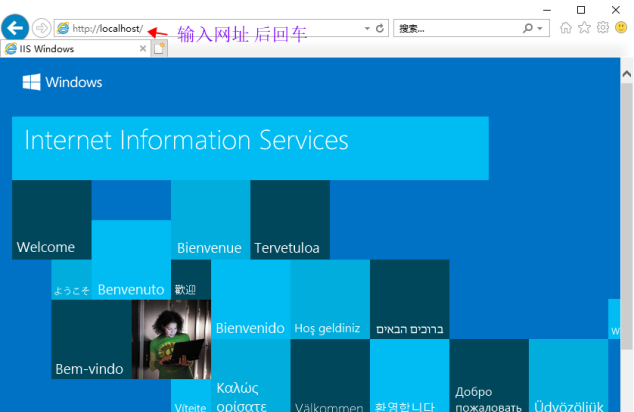The width and height of the screenshot is (634, 412).
Task: Click the Benvenuto tile
Action: [131, 260]
